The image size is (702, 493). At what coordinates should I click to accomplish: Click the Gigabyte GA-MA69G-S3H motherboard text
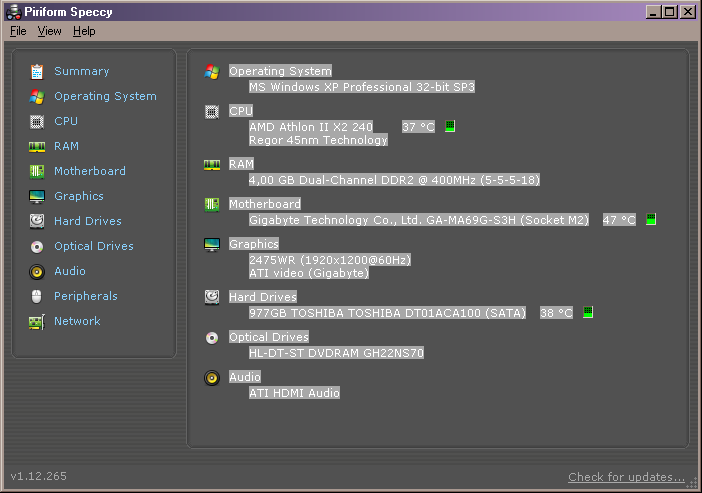point(419,220)
